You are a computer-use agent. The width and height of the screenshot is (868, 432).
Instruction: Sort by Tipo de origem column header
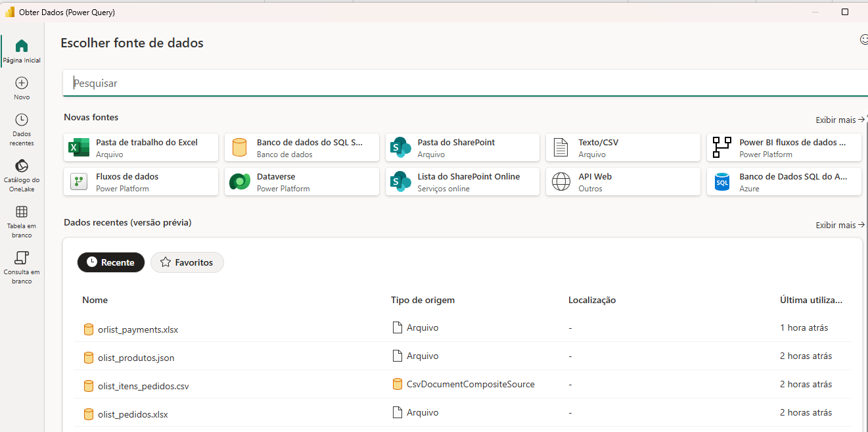[423, 300]
